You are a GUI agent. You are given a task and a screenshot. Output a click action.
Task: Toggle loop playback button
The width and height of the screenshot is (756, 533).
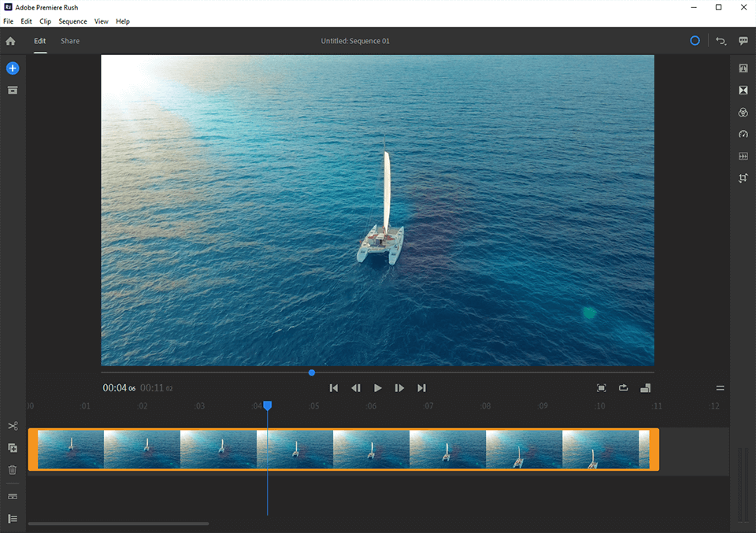click(624, 388)
